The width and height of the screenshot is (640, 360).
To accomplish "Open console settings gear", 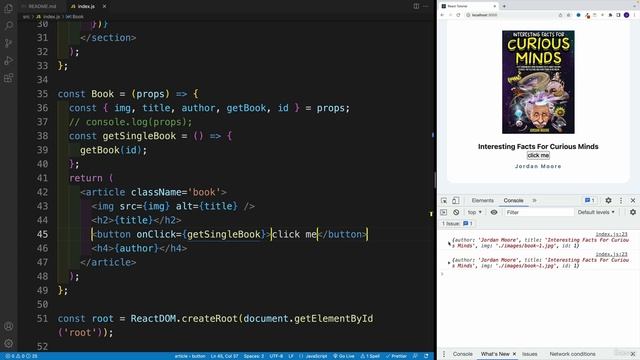I will coord(633,212).
